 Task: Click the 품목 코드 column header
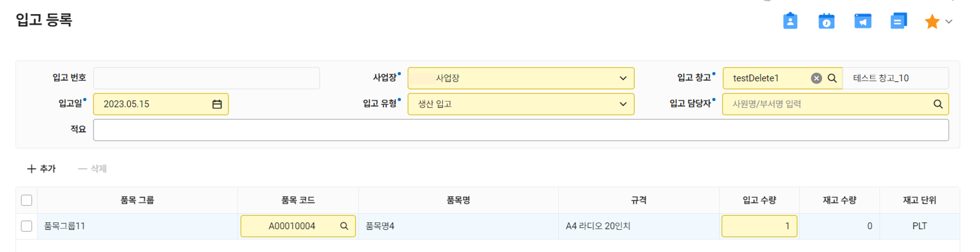tap(298, 200)
